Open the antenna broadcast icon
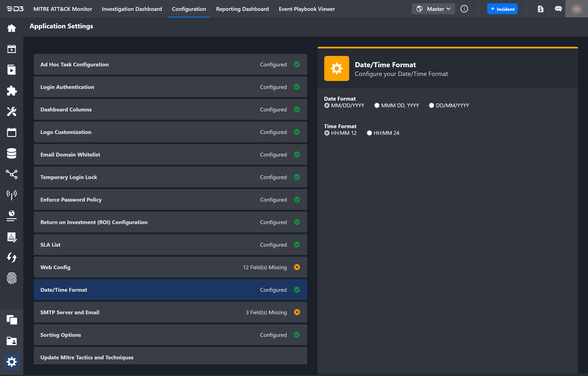This screenshot has height=376, width=588. click(x=11, y=195)
